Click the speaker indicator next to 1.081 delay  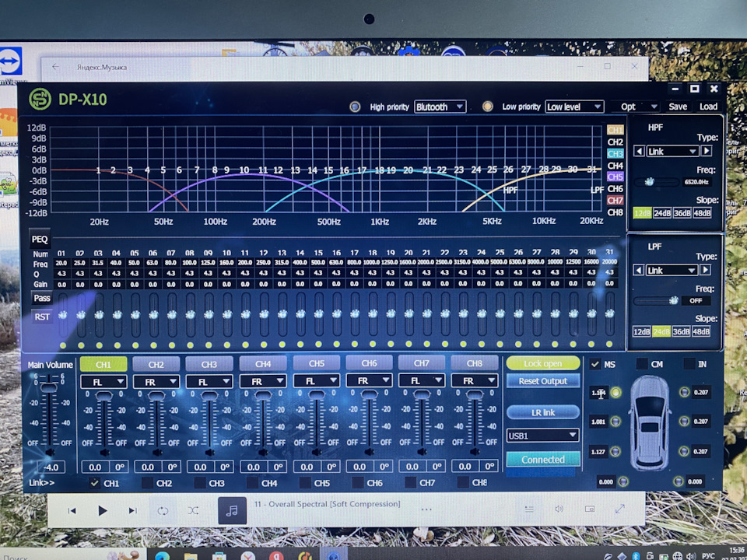[x=615, y=422]
